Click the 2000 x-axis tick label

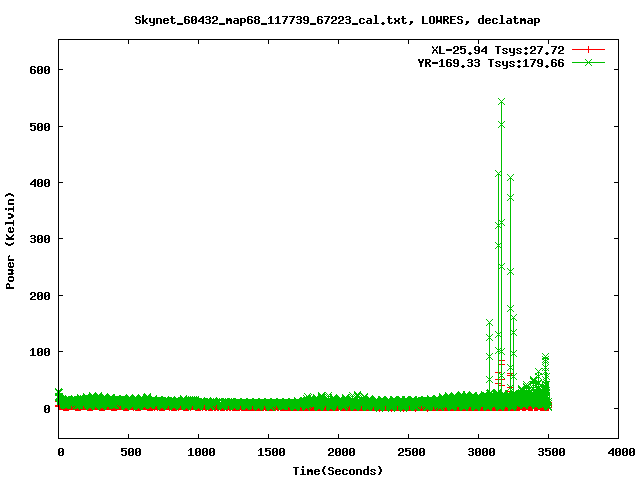pyautogui.click(x=341, y=452)
